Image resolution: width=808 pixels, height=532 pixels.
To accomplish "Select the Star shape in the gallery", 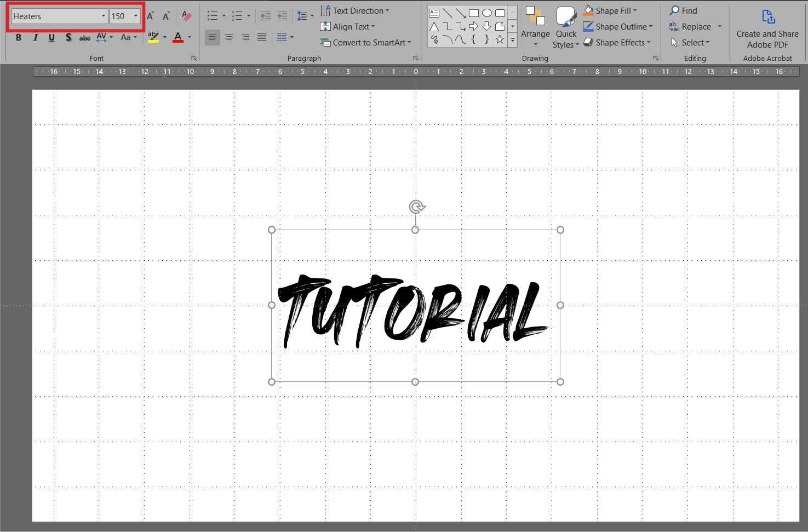I will tap(499, 39).
